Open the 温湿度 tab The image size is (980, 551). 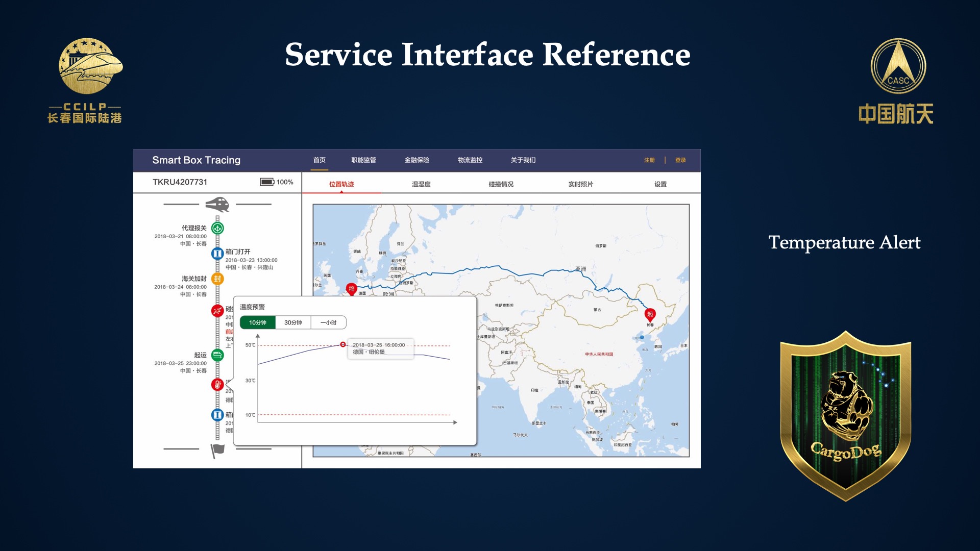[x=421, y=184]
